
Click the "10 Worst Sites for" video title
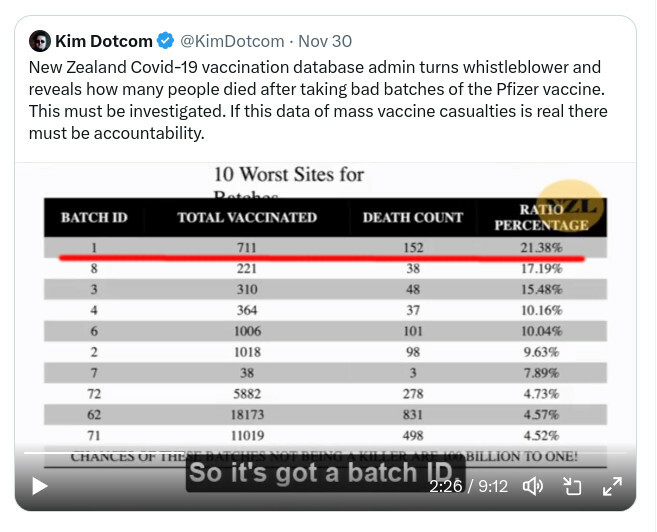(x=288, y=175)
